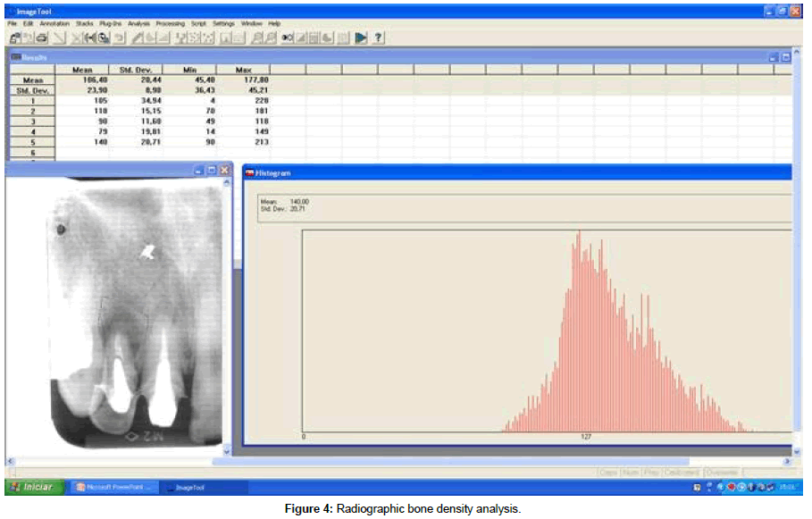Click the line tool toolbar icon
Viewport: 812px width, 519px height.
click(x=61, y=38)
